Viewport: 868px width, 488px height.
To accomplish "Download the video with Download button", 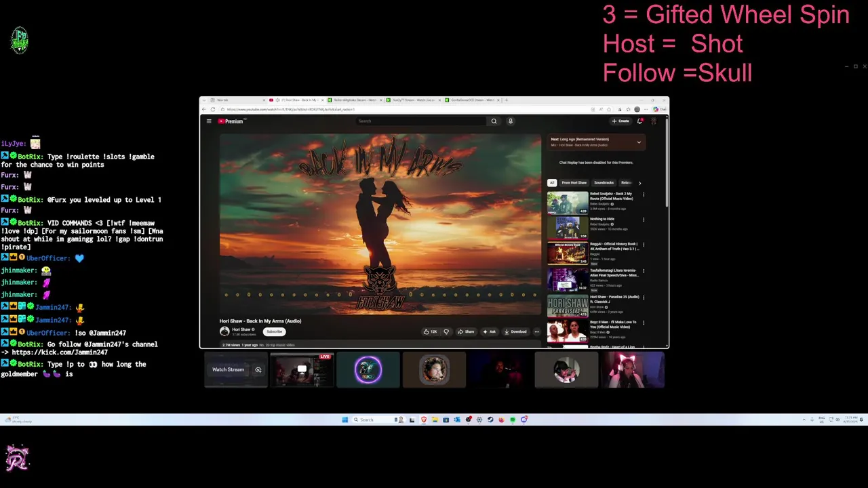I will coord(515,331).
